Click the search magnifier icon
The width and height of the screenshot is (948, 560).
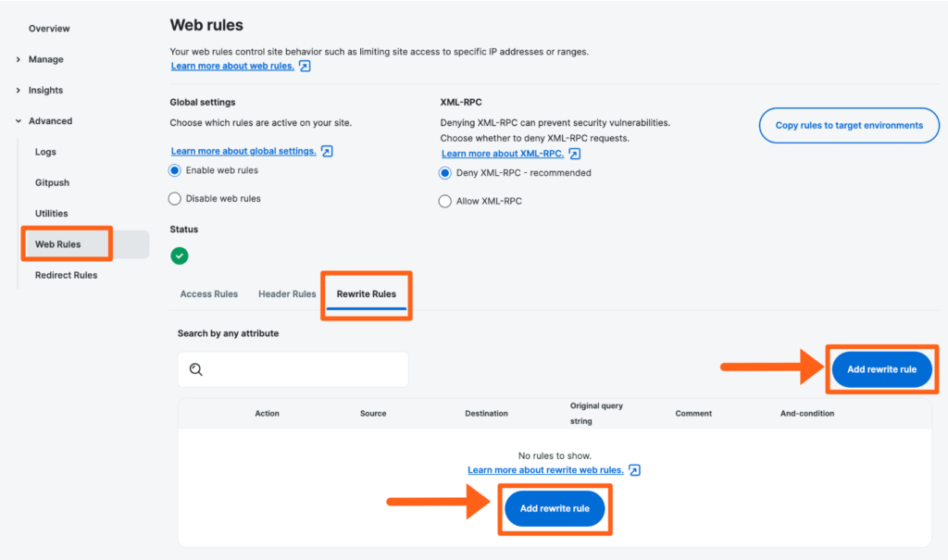pos(195,369)
